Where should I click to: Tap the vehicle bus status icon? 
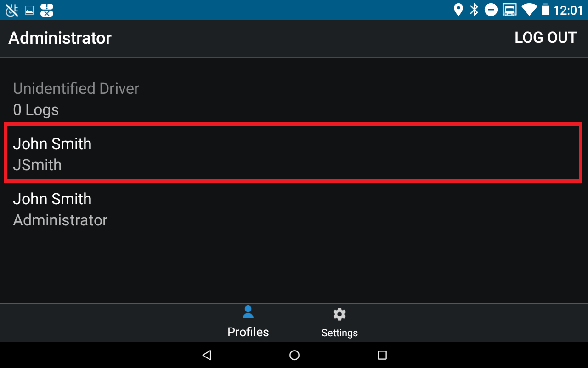tap(509, 10)
